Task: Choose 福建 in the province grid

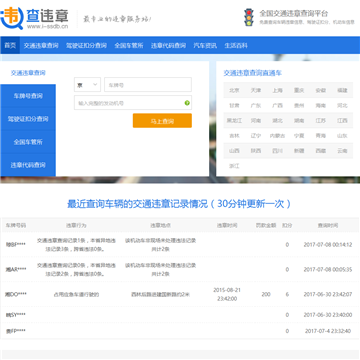Action: click(342, 90)
